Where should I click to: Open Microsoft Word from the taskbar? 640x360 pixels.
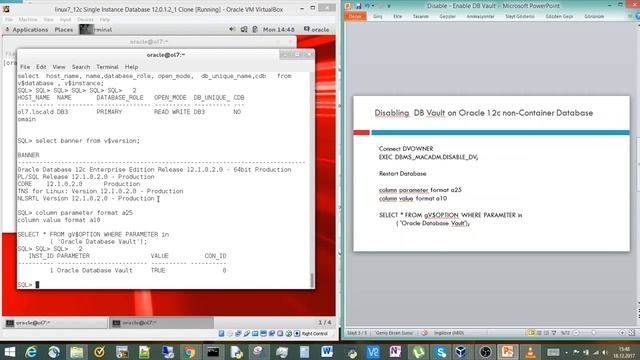tap(327, 352)
